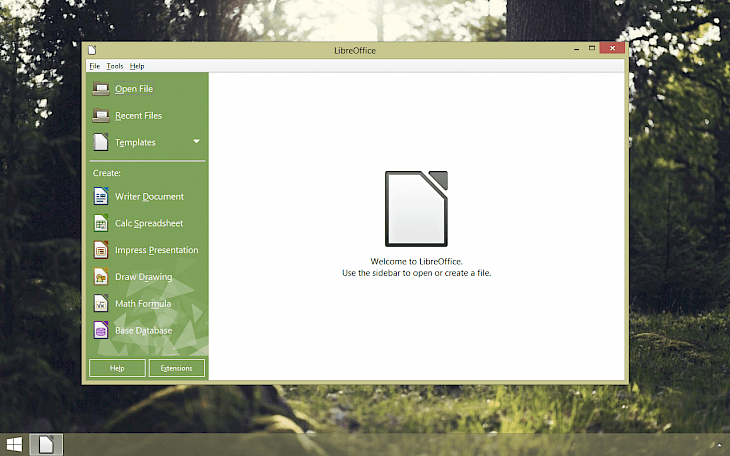Click the large LibreOffice logo in the welcome area
Image resolution: width=730 pixels, height=456 pixels.
click(x=416, y=208)
